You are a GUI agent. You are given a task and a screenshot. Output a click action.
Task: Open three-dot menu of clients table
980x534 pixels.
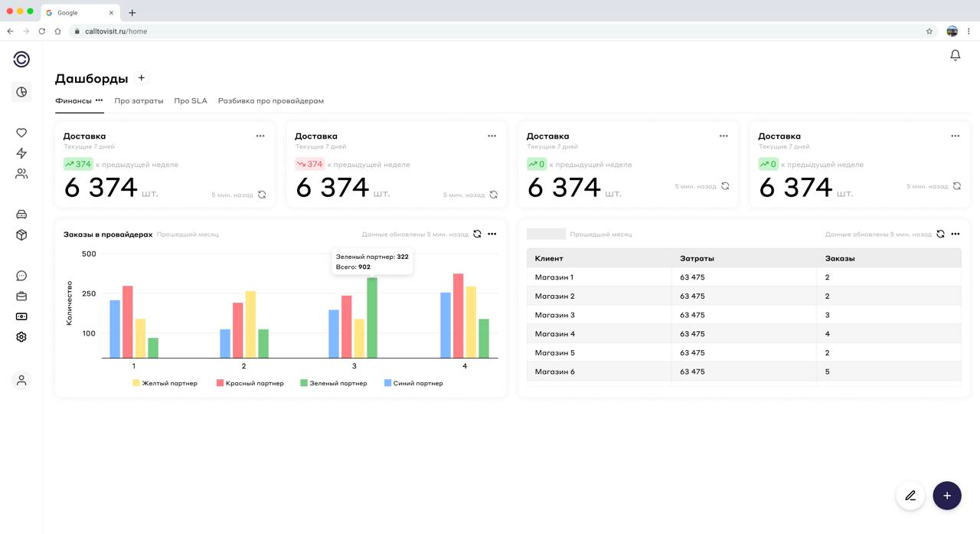tap(955, 234)
